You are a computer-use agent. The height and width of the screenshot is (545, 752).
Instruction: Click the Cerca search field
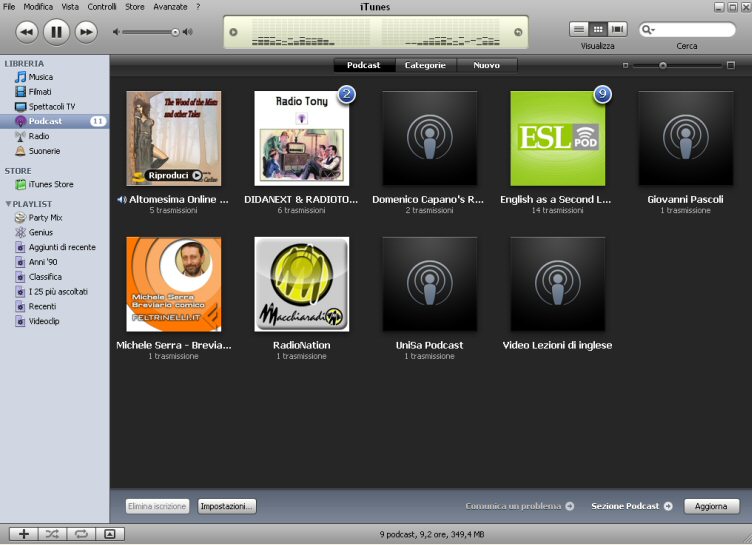pyautogui.click(x=687, y=30)
